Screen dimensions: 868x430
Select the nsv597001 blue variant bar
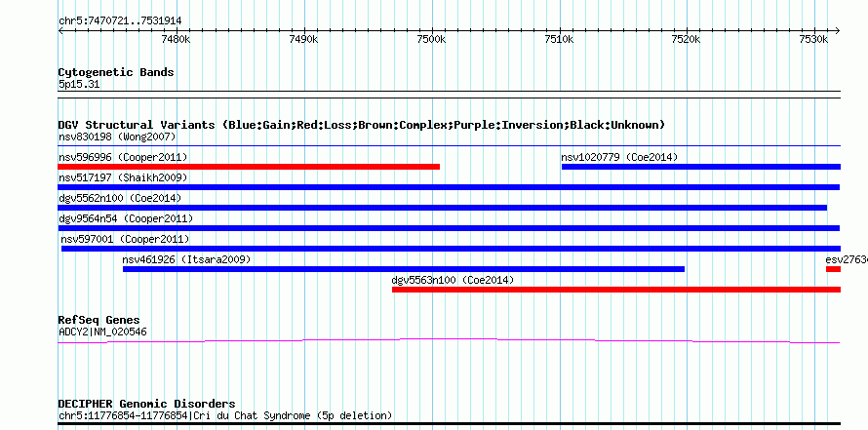coord(451,249)
